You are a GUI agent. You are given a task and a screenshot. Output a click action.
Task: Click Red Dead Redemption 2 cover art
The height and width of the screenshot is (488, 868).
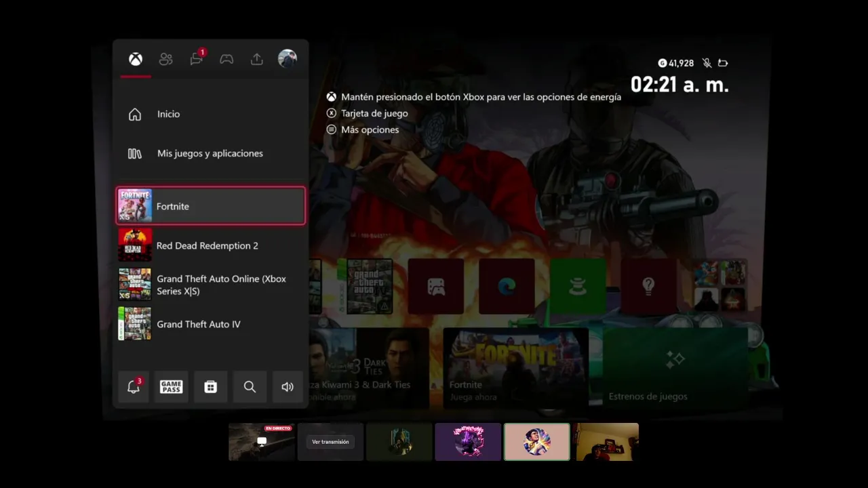135,245
